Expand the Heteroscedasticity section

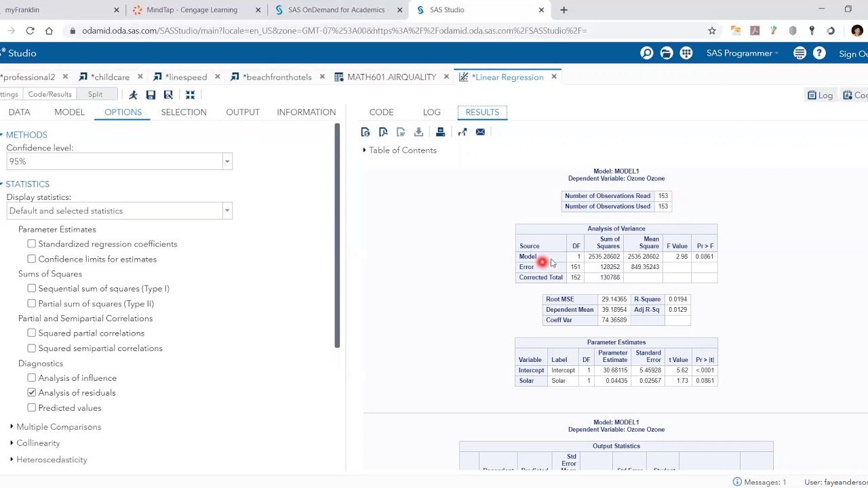click(12, 460)
